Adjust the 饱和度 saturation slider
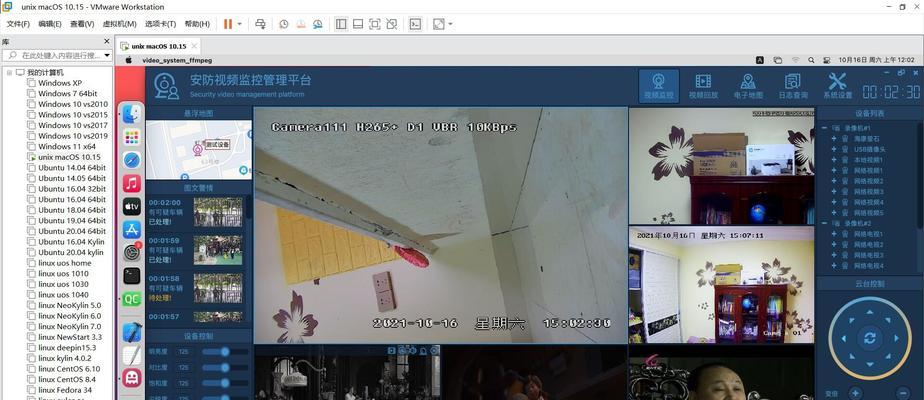The image size is (924, 400). [225, 383]
